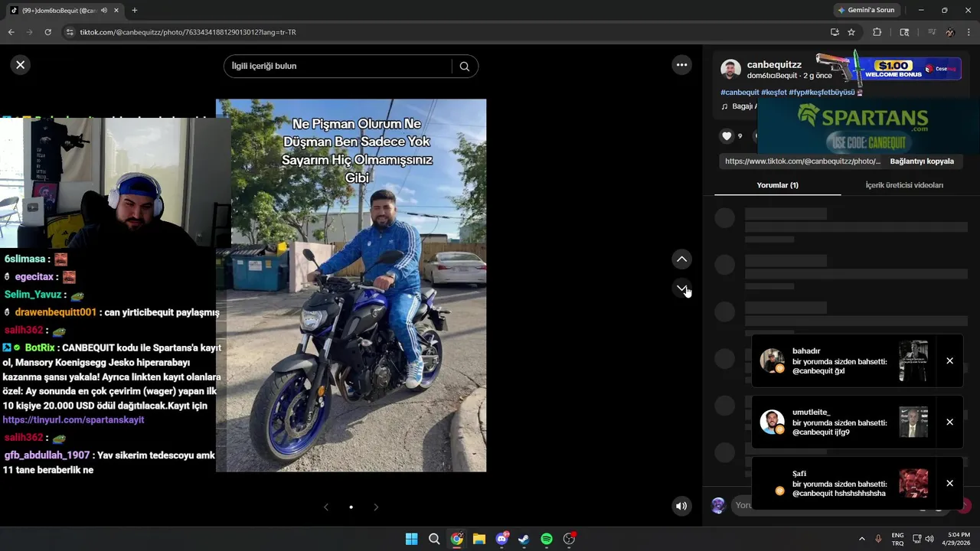
Task: Show previous photo slide arrow
Action: pyautogui.click(x=326, y=507)
